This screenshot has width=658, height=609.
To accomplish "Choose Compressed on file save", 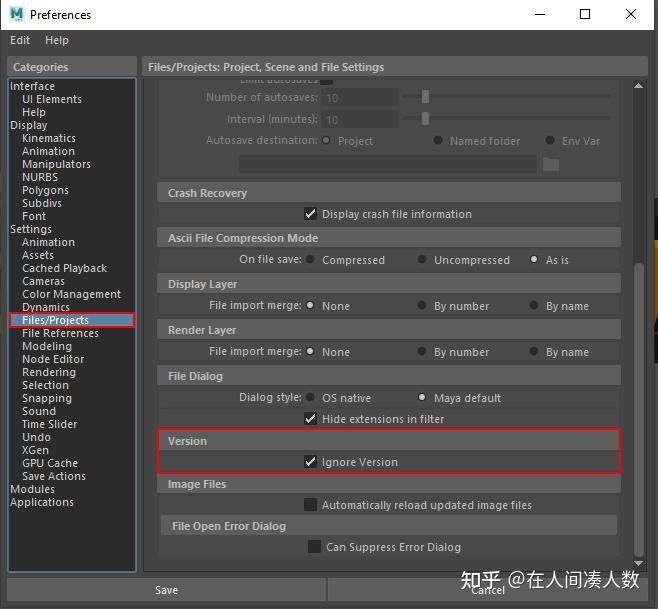I will point(311,259).
